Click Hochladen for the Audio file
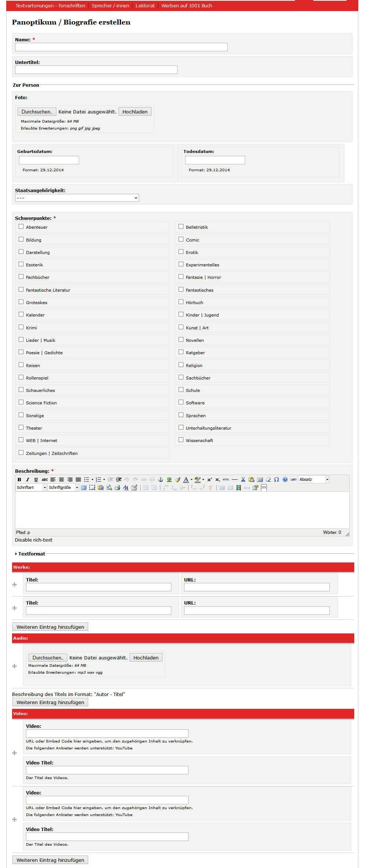This screenshot has width=366, height=868. pyautogui.click(x=146, y=658)
